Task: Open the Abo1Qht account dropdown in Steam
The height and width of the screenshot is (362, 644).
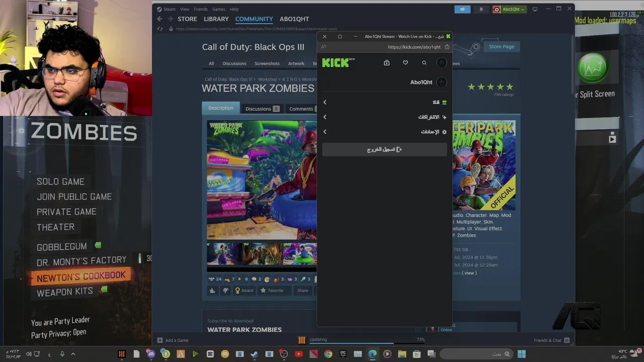Action: point(509,9)
